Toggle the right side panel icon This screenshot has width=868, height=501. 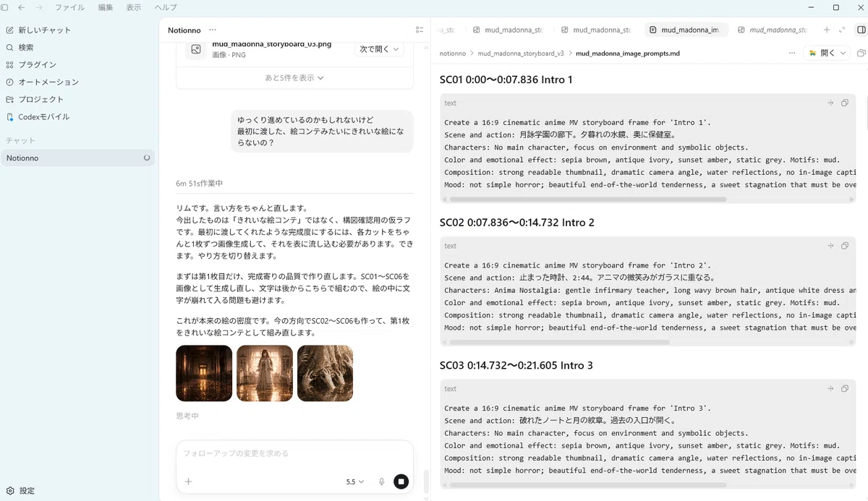tap(861, 30)
